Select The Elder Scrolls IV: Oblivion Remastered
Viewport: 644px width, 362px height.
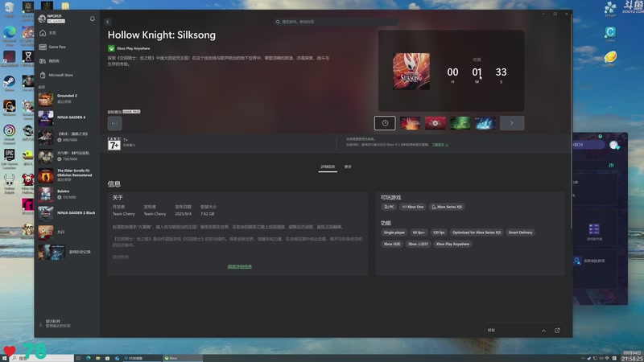coord(67,175)
